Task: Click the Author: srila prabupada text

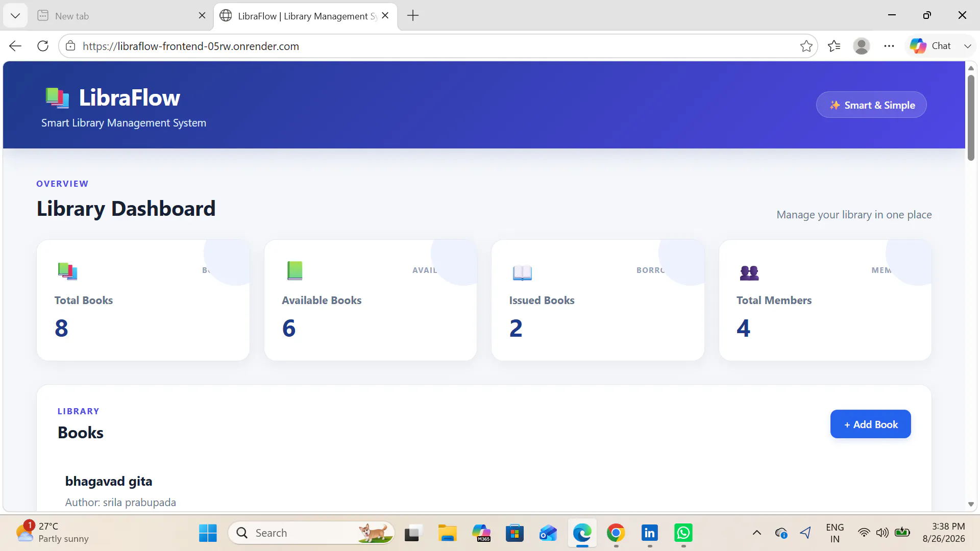Action: click(x=120, y=502)
